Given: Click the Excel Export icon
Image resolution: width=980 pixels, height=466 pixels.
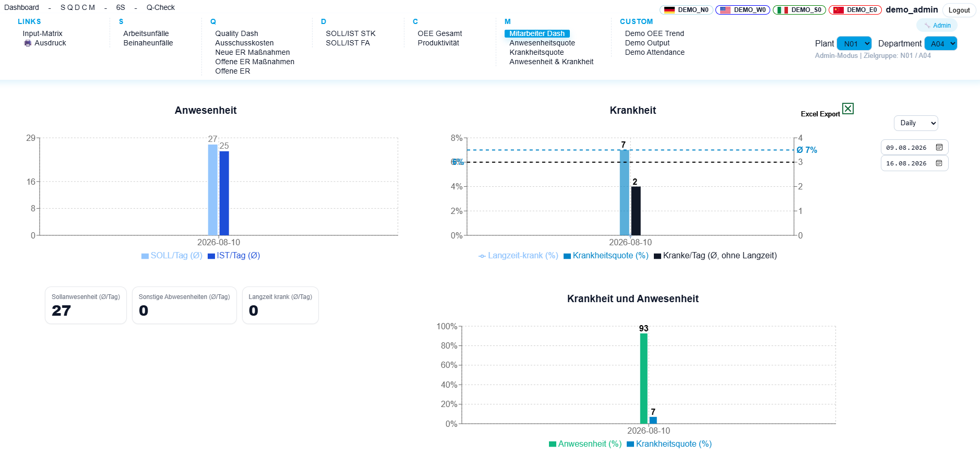Looking at the screenshot, I should tap(848, 109).
